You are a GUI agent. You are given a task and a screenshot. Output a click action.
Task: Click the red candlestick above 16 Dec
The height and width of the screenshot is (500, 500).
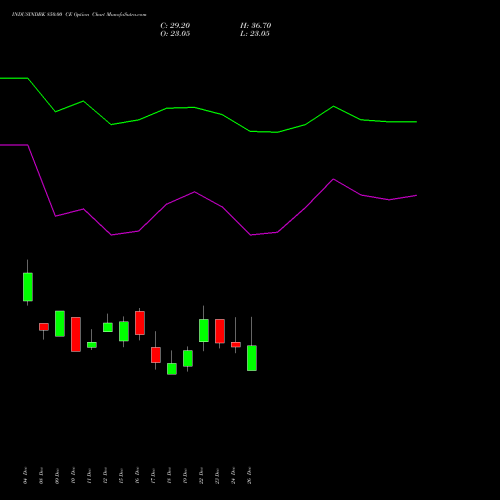140,323
